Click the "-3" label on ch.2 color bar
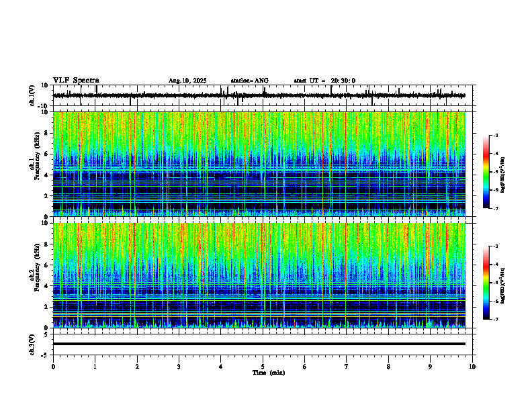 496,246
